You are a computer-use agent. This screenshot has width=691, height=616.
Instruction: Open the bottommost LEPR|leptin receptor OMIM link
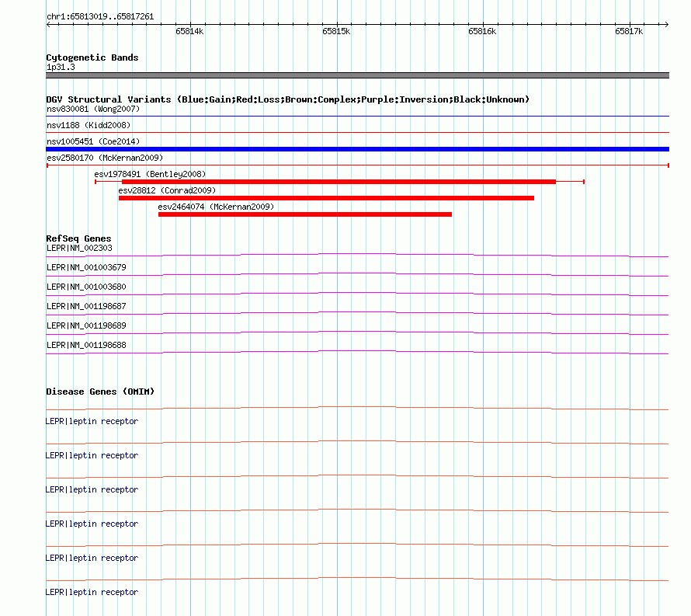92,592
